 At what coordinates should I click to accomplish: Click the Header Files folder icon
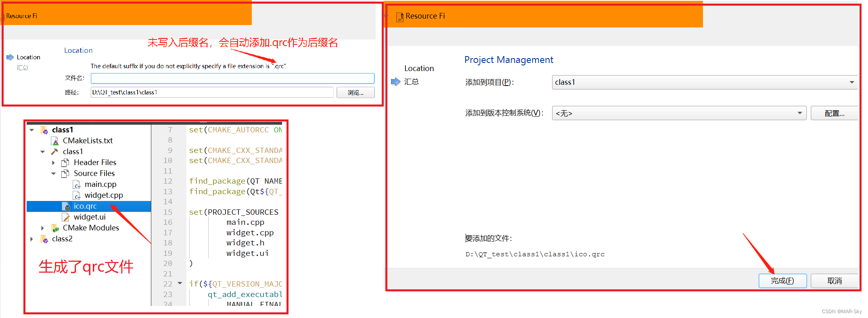coord(65,163)
